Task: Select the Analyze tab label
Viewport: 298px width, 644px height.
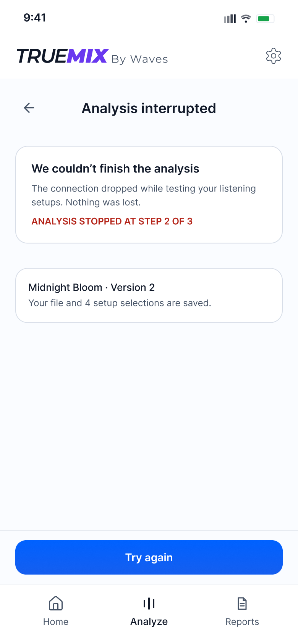Action: click(x=149, y=622)
